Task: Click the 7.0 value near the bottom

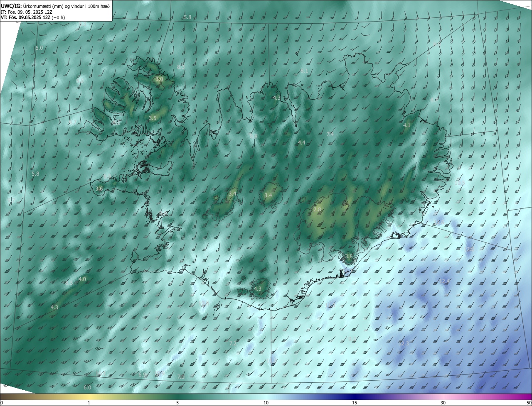Action: point(181,377)
